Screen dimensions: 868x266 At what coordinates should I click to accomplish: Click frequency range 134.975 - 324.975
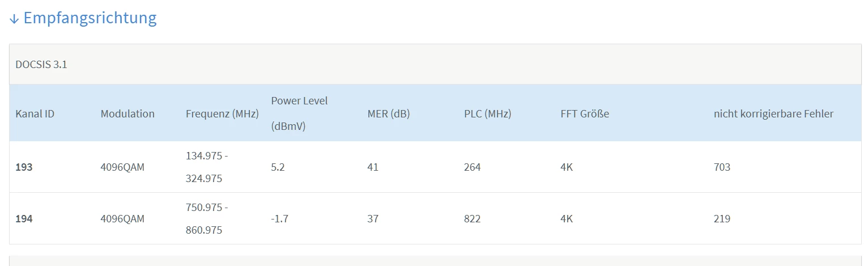(207, 167)
